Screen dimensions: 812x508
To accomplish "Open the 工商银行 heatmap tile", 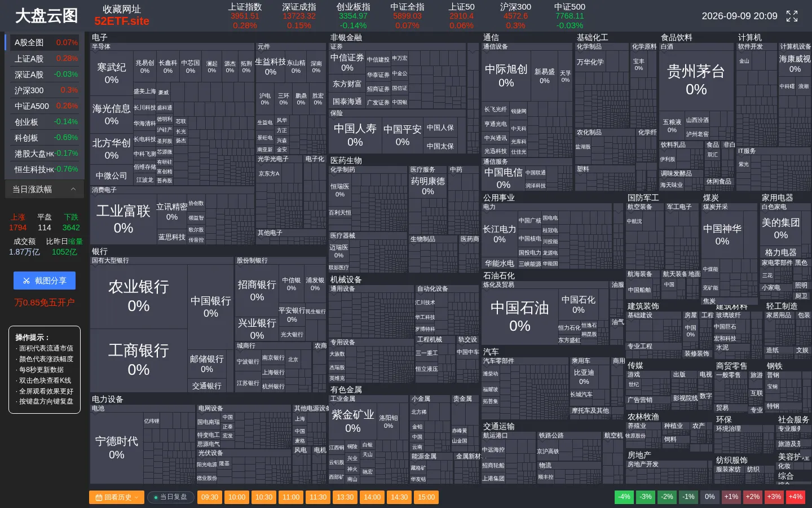I will 139,360.
